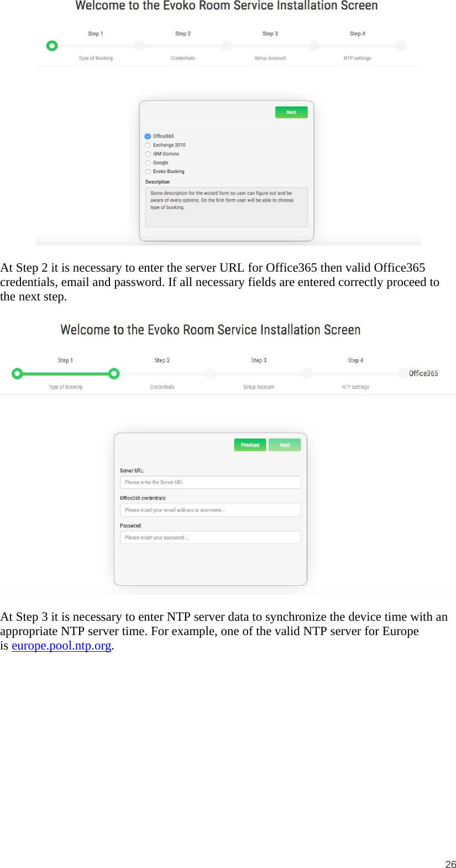Click the Server URL input field
Image resolution: width=456 pixels, height=868 pixels.
click(210, 482)
